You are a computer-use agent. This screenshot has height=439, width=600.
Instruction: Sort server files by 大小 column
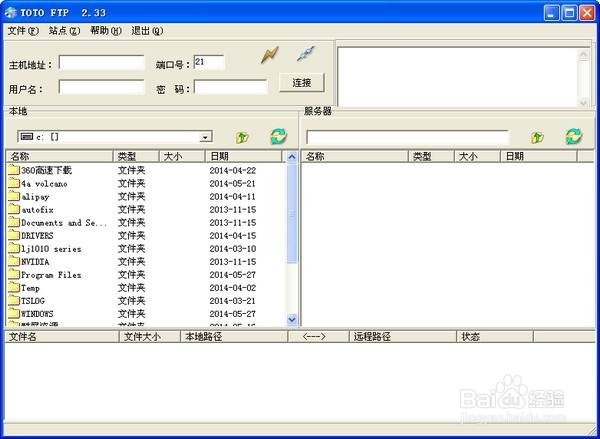pyautogui.click(x=477, y=156)
